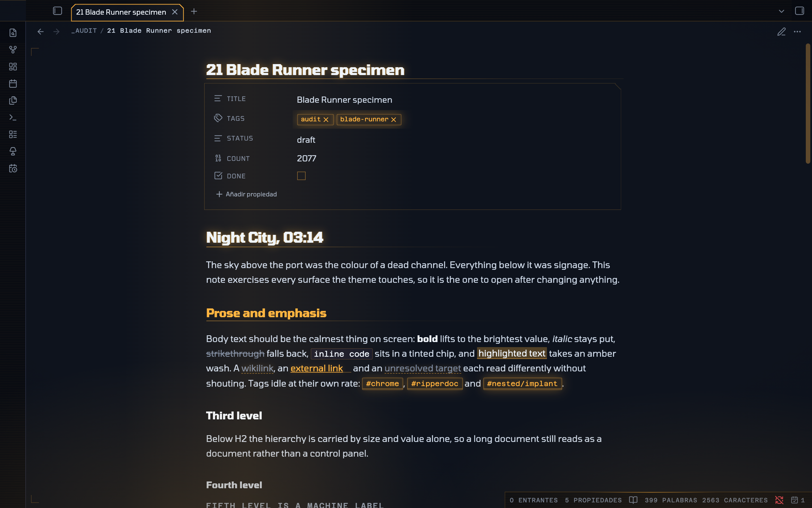Click the TAGS property tag icon

tap(218, 118)
